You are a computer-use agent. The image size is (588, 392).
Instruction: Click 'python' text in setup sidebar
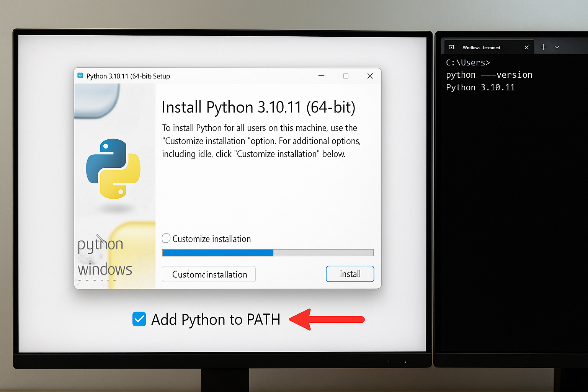pos(100,245)
